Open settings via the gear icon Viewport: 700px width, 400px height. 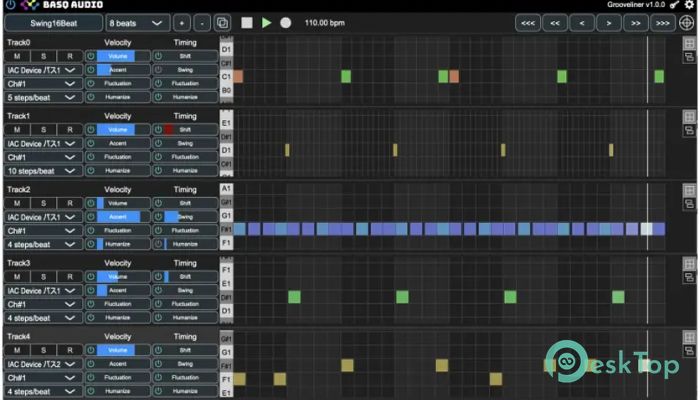[688, 5]
